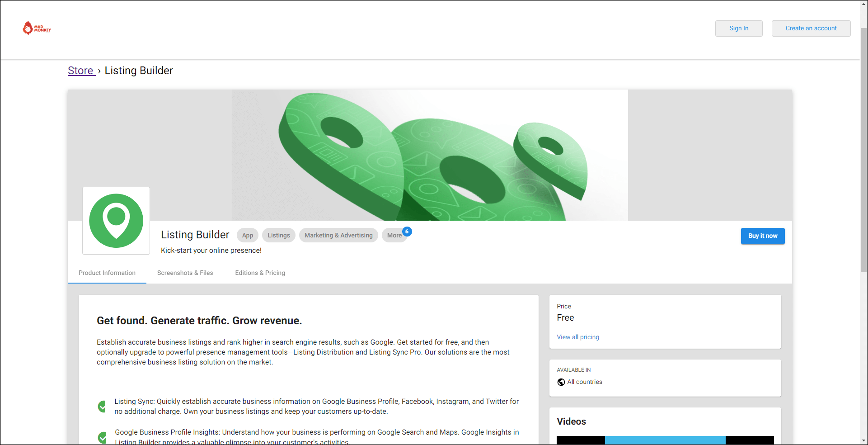868x445 pixels.
Task: Click the page vertical scrollbar
Action: (x=863, y=150)
